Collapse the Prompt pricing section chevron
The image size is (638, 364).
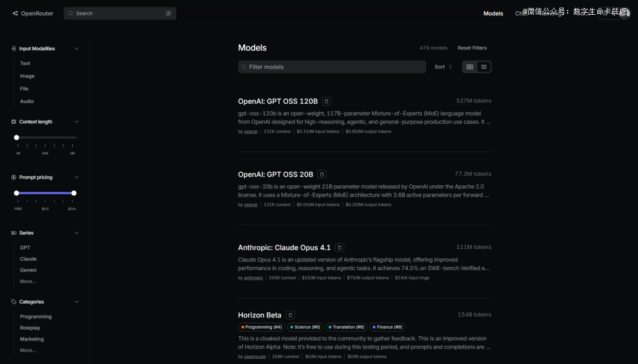click(x=76, y=178)
